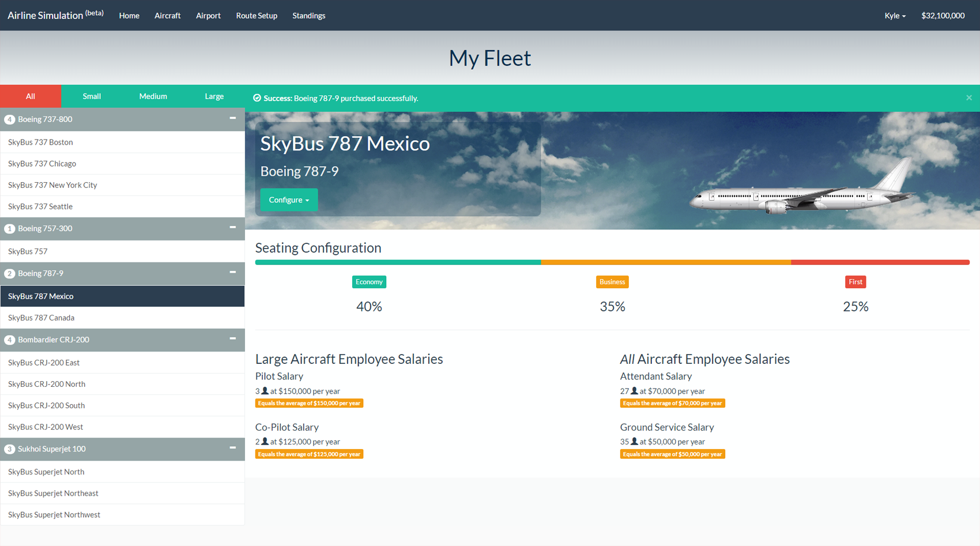
Task: Dismiss the success alert with the X icon
Action: click(968, 98)
